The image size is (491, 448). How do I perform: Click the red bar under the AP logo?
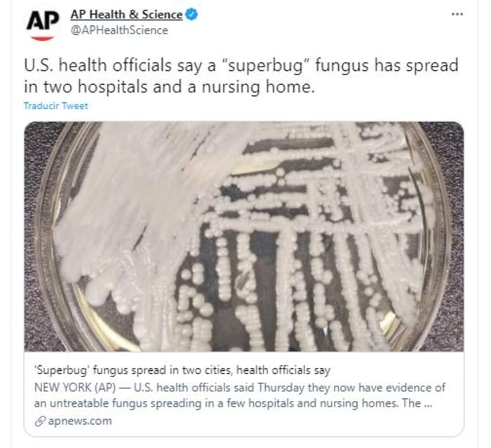tap(43, 38)
